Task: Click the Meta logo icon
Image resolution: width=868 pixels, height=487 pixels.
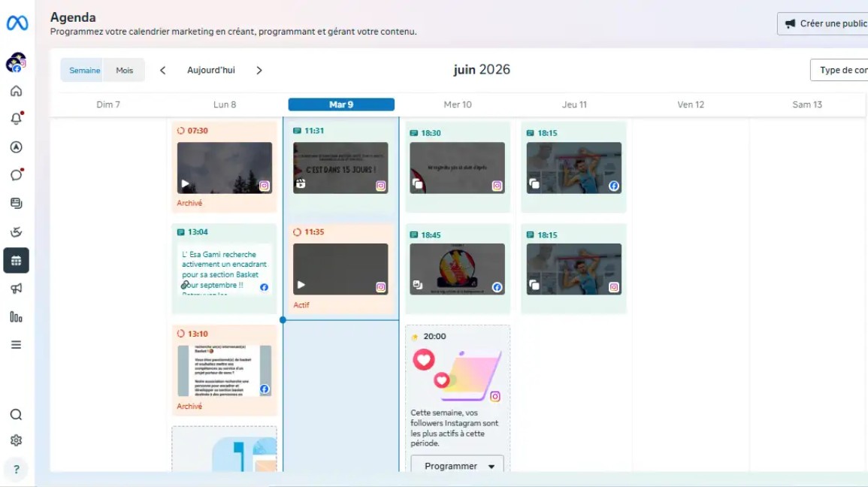Action: [17, 23]
